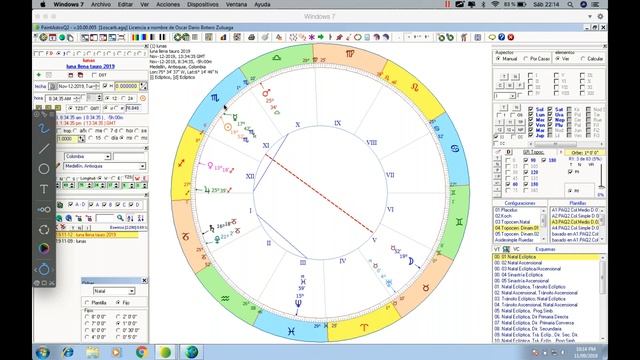Open the folder explorer in the taskbar

click(93, 352)
